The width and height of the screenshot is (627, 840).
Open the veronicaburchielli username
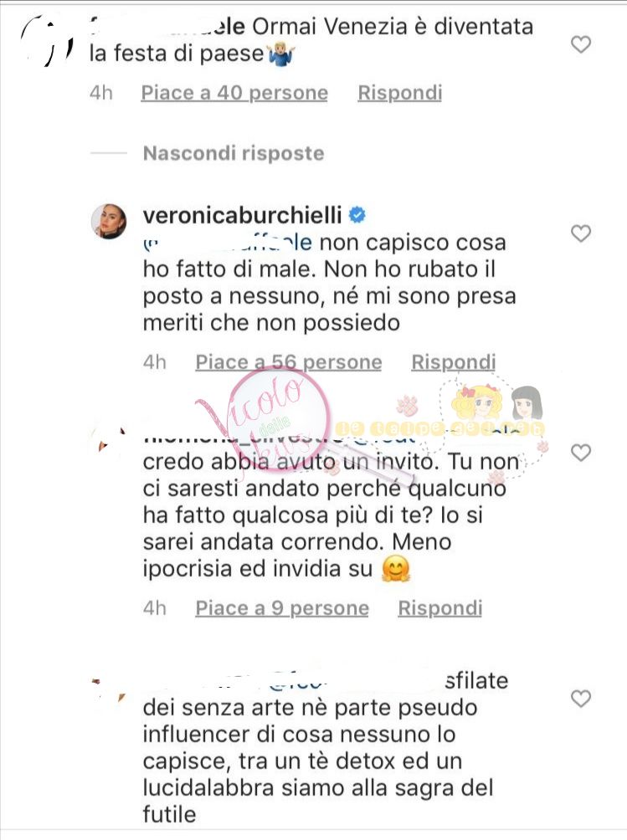242,215
